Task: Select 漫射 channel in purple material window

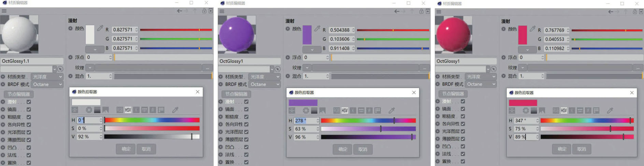Action: pos(229,102)
